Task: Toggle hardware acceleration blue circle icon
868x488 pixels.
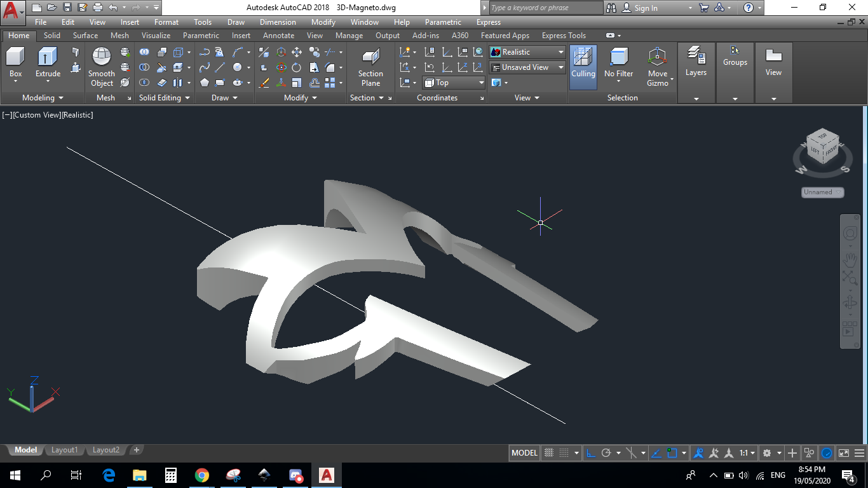Action: (827, 453)
